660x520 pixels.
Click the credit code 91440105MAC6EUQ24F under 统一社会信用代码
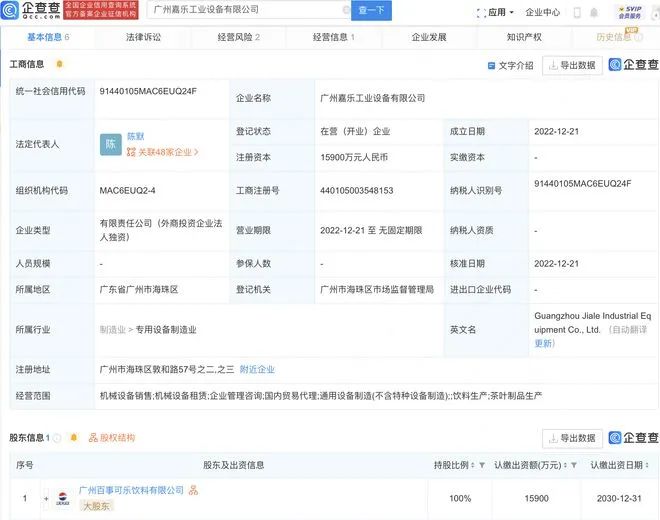click(148, 91)
